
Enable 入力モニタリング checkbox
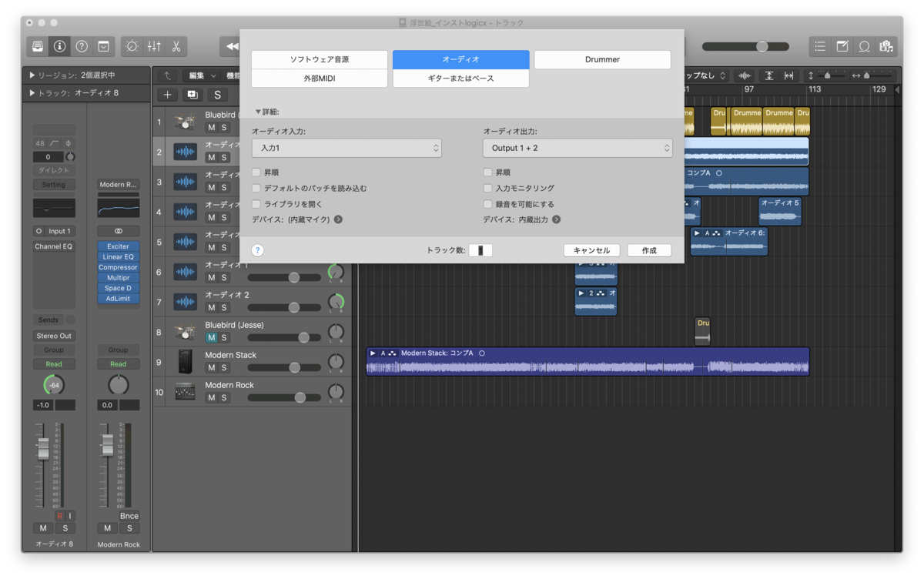(x=487, y=188)
